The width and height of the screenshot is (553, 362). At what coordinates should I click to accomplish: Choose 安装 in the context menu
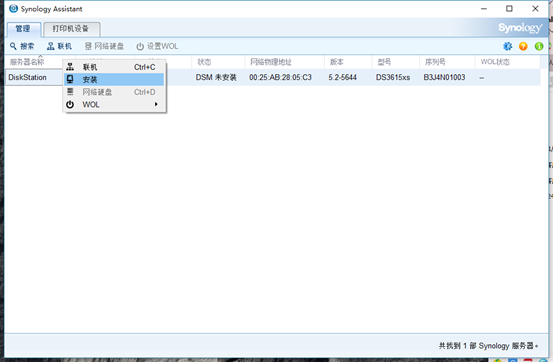point(114,79)
